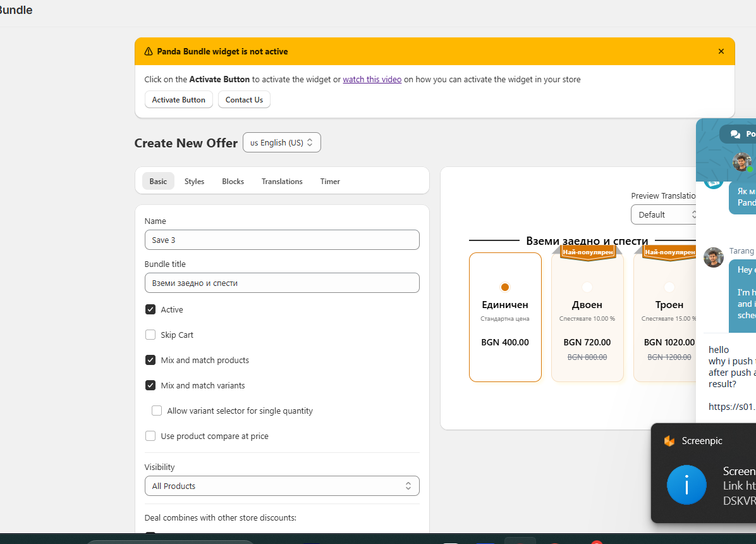
Task: Open the Visibility All Products dropdown
Action: click(x=282, y=486)
